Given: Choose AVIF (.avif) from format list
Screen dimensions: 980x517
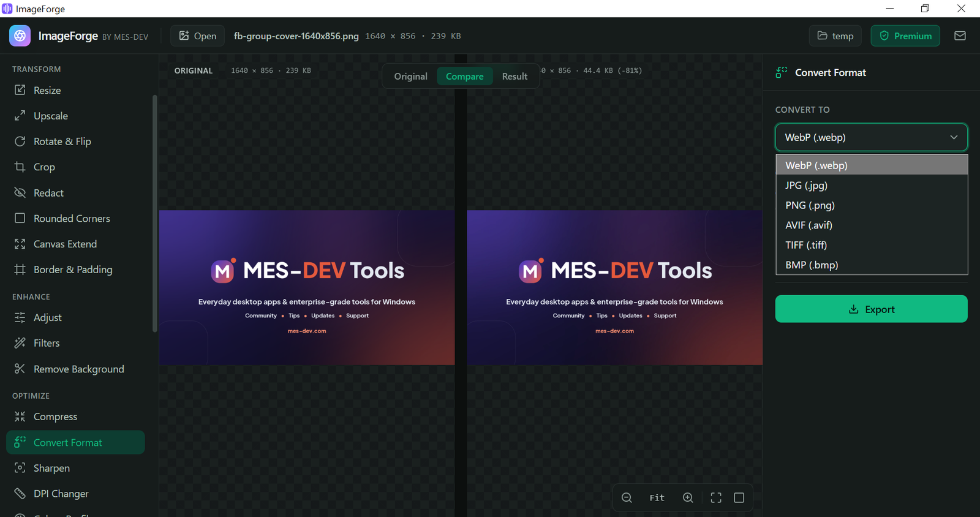Looking at the screenshot, I should [x=872, y=225].
